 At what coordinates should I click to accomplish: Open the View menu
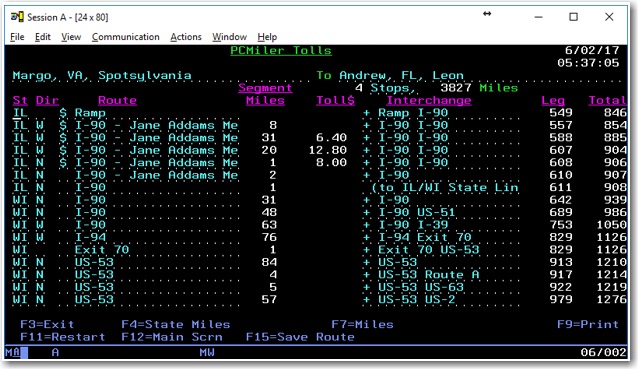click(x=71, y=37)
